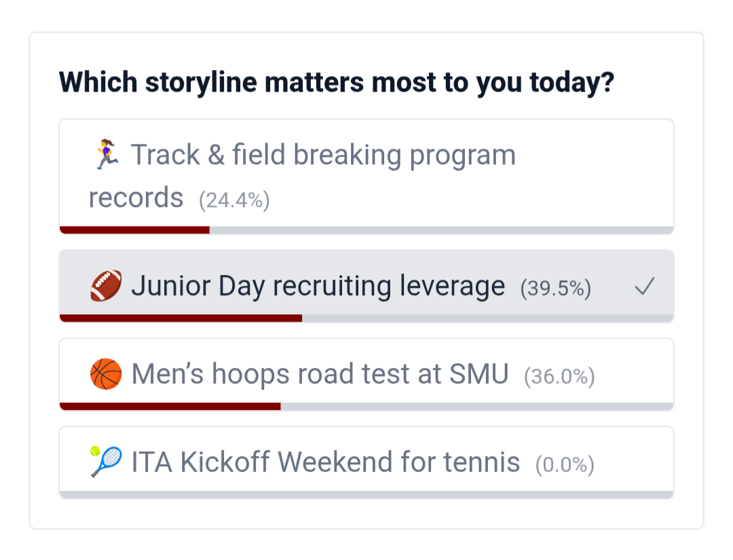
Task: Click the checkmark on the selected option
Action: [x=644, y=287]
